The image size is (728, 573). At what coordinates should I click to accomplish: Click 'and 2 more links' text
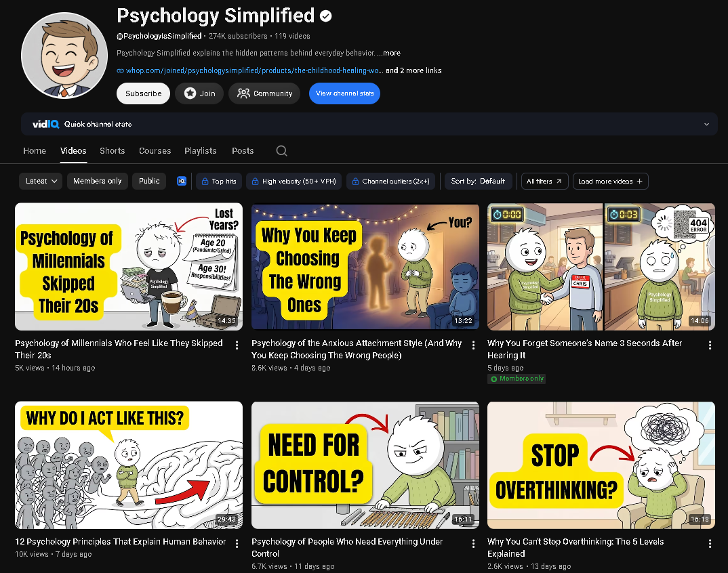click(x=413, y=70)
